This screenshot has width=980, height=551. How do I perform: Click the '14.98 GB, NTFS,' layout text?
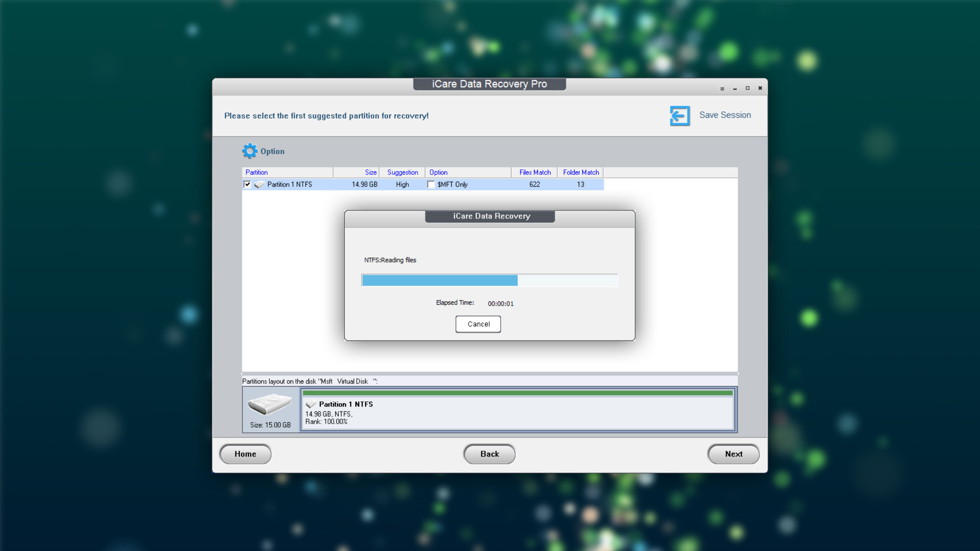click(329, 414)
